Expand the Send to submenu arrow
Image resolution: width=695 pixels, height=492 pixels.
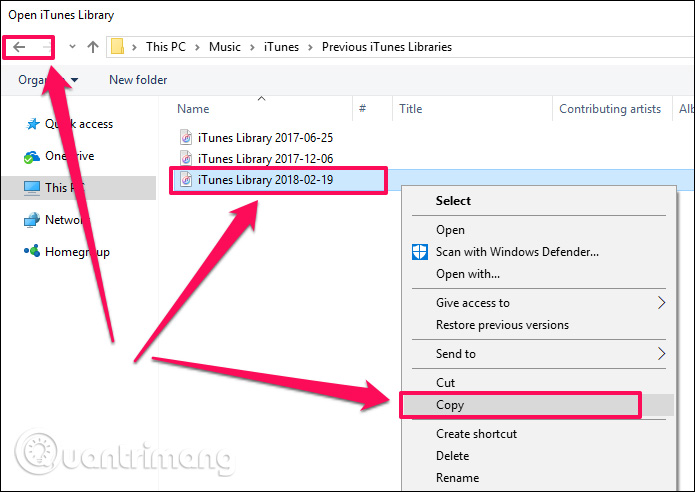tap(661, 354)
